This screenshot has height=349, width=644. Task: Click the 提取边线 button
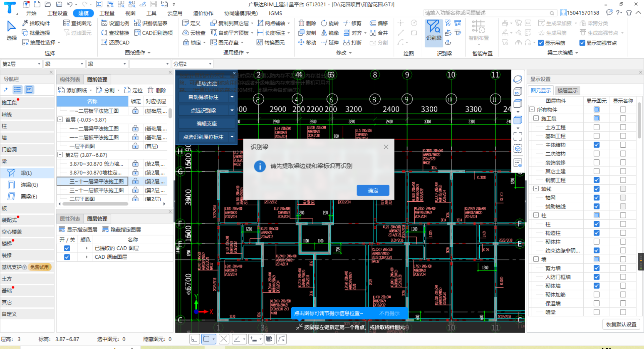pos(207,84)
